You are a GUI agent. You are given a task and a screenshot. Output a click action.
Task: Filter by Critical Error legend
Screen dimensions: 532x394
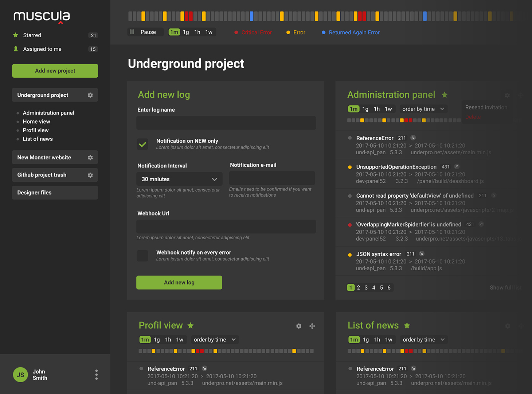coord(253,32)
